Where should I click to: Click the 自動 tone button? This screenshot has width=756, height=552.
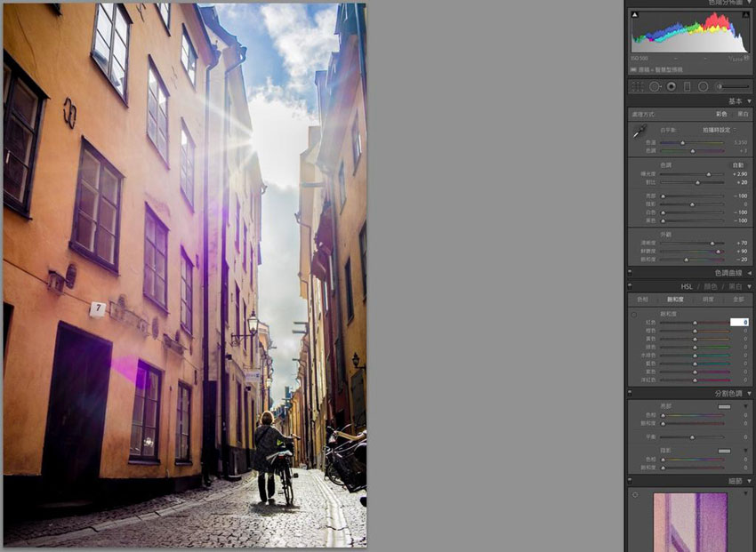click(x=738, y=164)
